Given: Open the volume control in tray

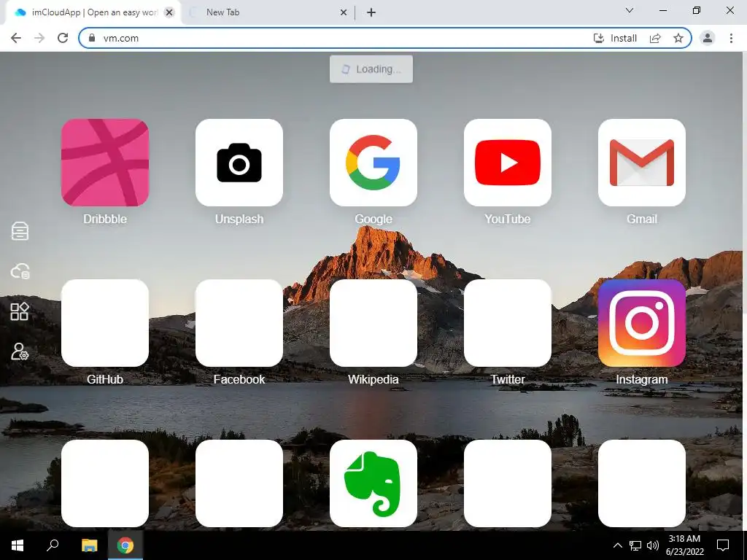Looking at the screenshot, I should [x=653, y=545].
